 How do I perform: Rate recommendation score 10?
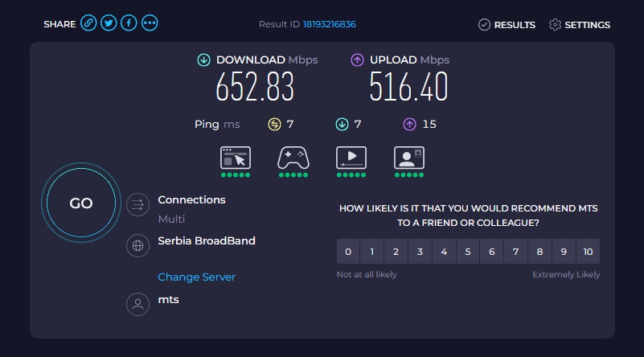coord(588,252)
